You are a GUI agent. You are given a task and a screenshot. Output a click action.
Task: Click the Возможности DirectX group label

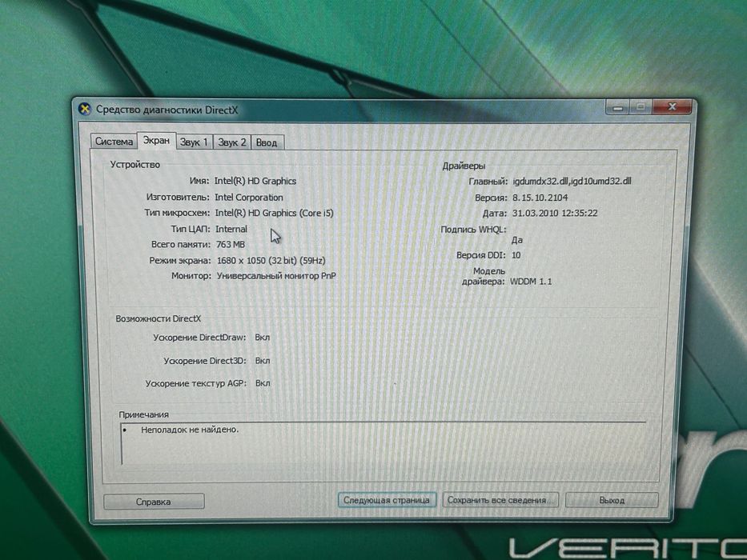(x=159, y=318)
